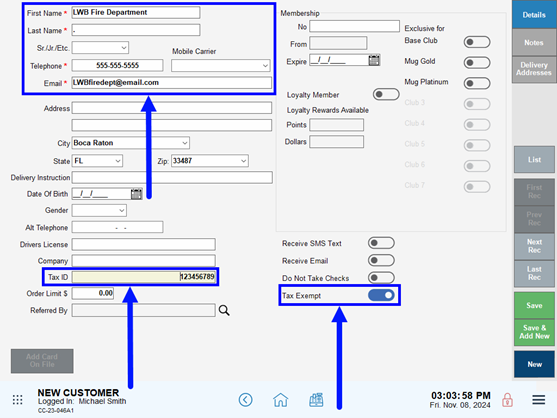Jump to Last Rec record
The width and height of the screenshot is (557, 418).
[x=534, y=273]
